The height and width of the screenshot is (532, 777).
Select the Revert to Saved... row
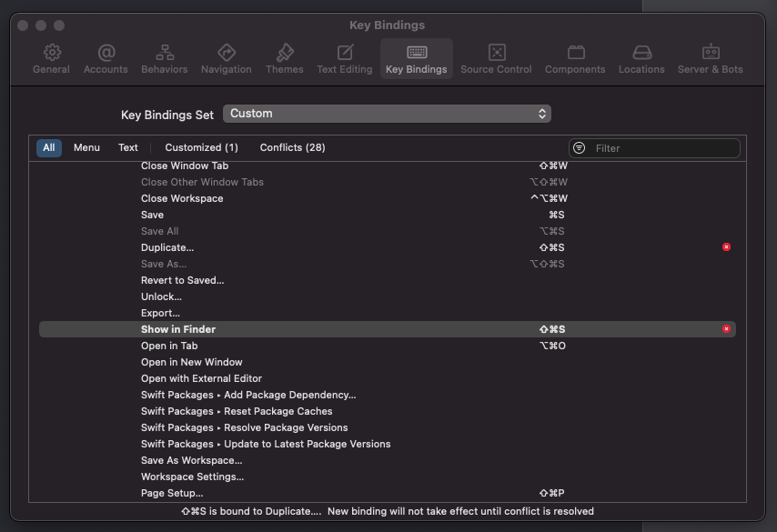tap(388, 280)
